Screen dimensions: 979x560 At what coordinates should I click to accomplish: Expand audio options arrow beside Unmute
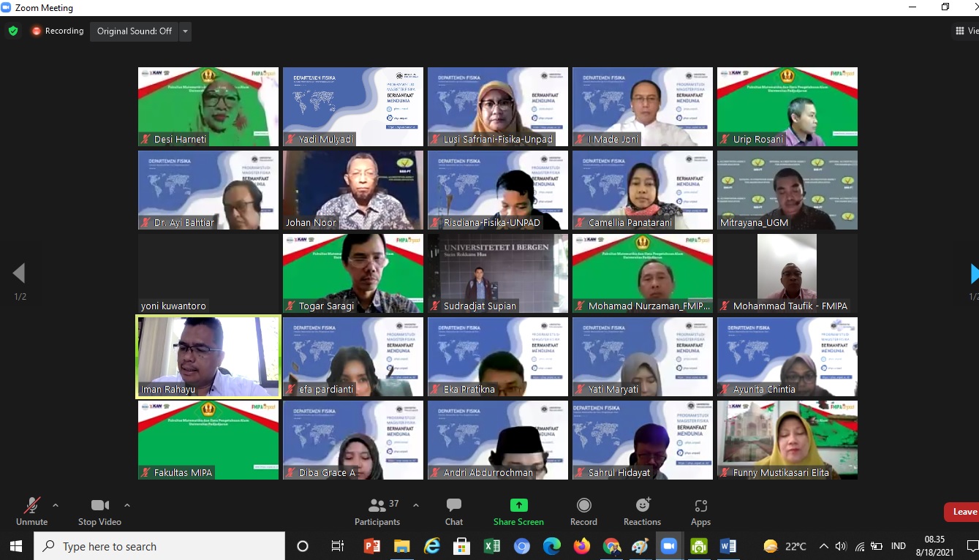point(56,505)
